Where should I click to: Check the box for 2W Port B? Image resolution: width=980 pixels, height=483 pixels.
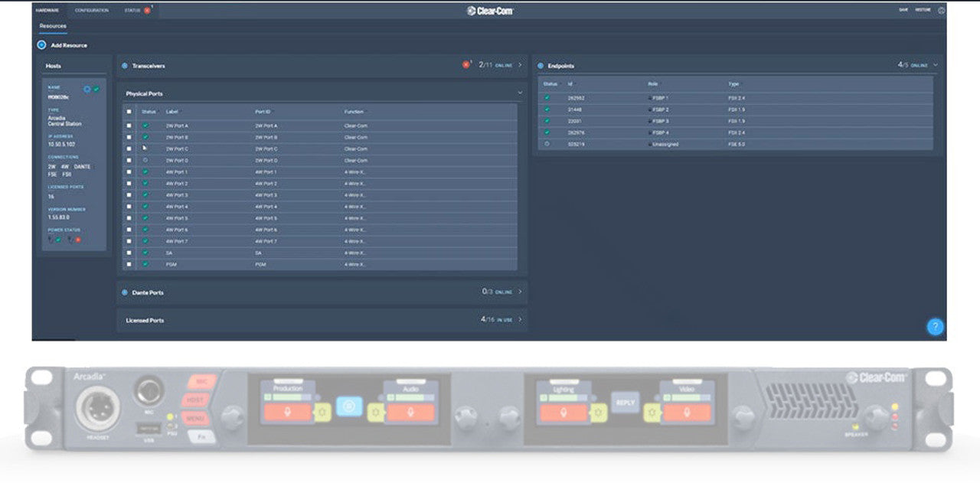point(129,137)
